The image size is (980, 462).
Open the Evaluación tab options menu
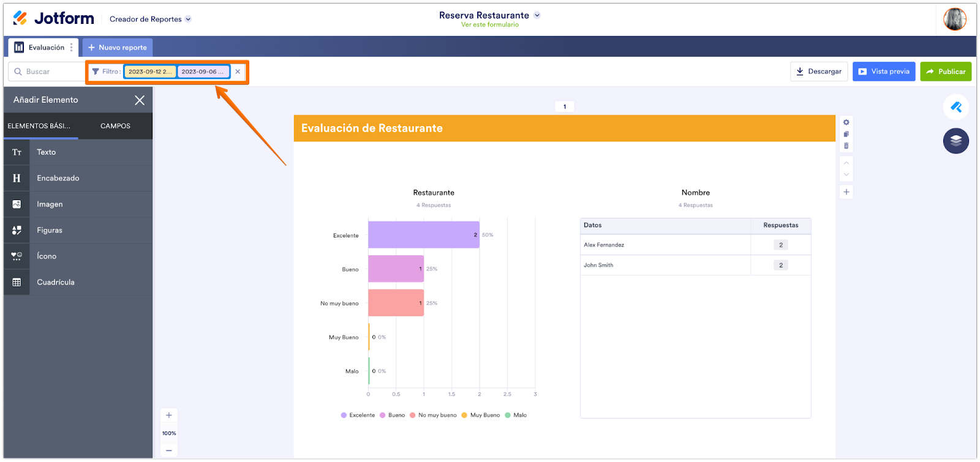[71, 47]
